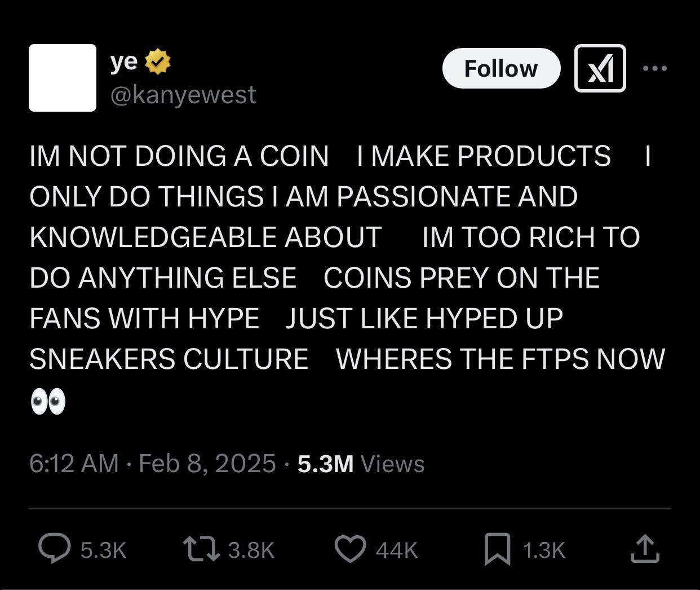Viewport: 700px width, 590px height.
Task: Open the three-dot more options menu
Action: pos(655,68)
